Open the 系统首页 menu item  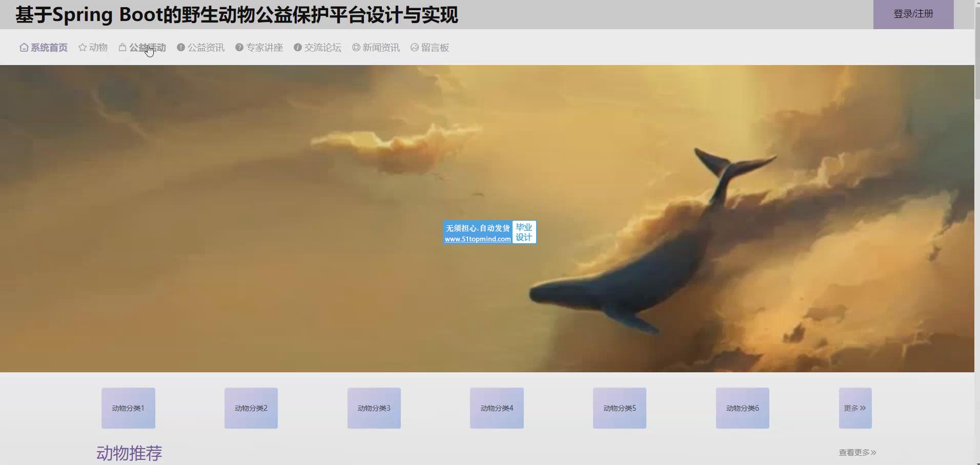(44, 48)
